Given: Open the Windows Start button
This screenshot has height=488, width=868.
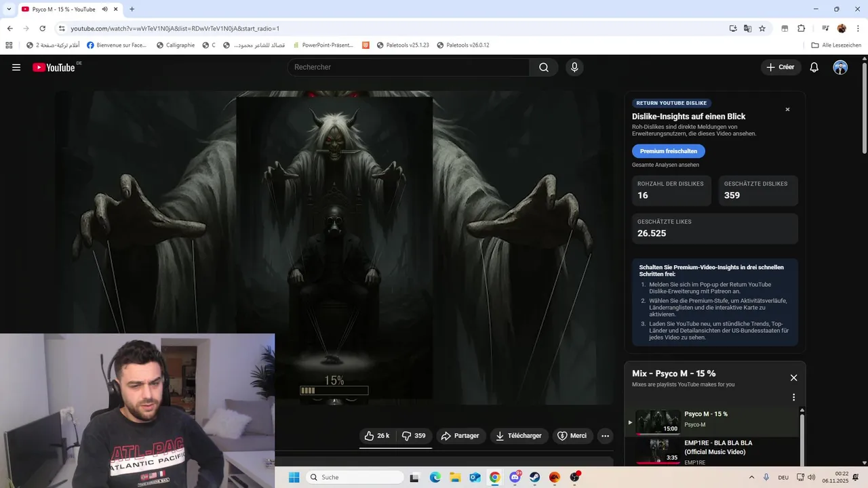Looking at the screenshot, I should click(x=294, y=477).
